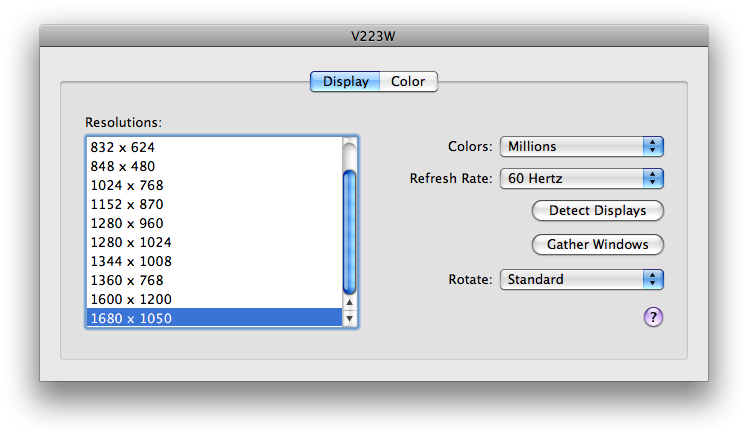This screenshot has width=748, height=436.
Task: Click the scroll down arrow in resolutions list
Action: tap(349, 318)
